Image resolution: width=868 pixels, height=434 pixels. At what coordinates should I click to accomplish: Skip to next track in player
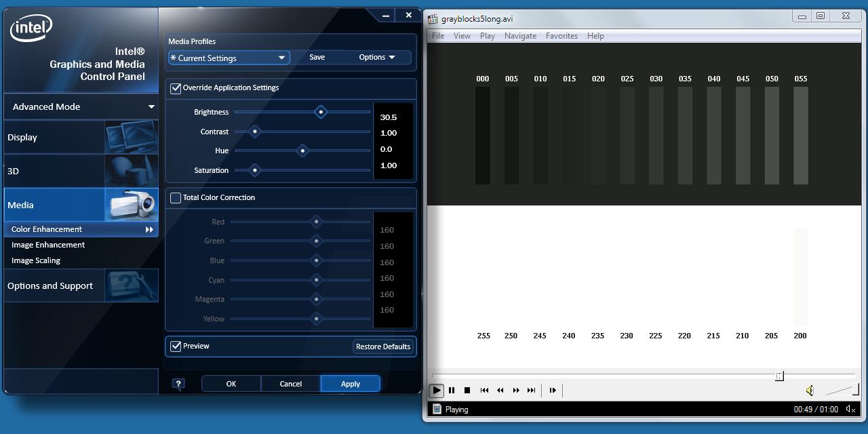tap(532, 391)
